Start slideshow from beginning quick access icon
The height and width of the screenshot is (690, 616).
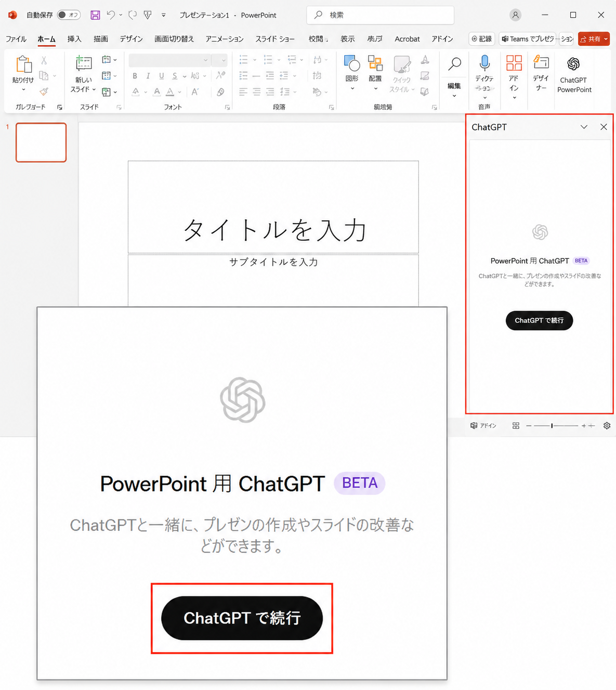tap(148, 15)
